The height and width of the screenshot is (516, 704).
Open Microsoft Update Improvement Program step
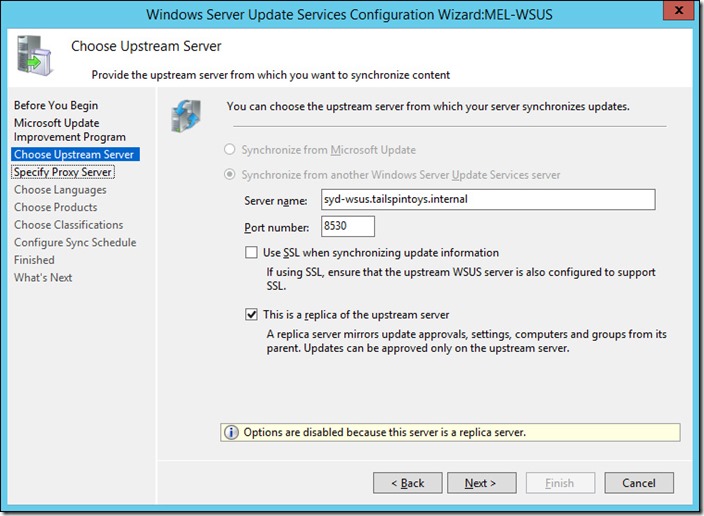tap(70, 130)
